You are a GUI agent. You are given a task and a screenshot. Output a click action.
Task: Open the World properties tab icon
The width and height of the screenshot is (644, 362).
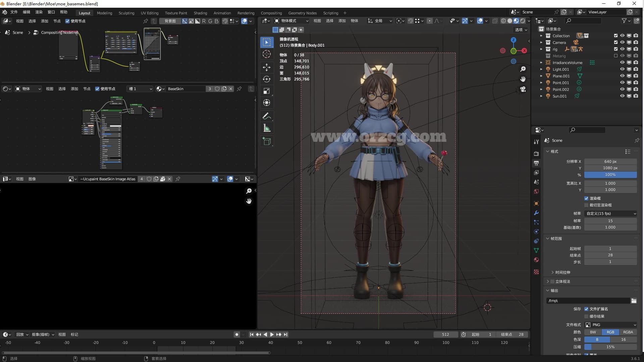tap(536, 191)
